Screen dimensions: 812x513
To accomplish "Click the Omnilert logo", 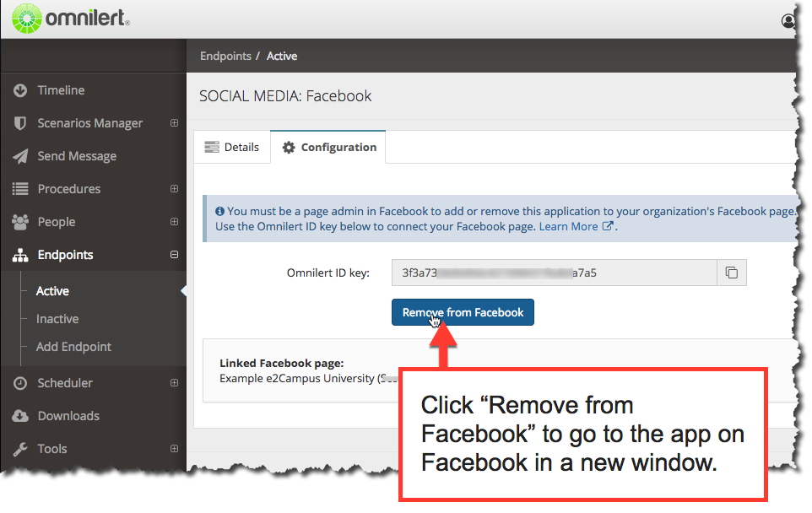I will click(x=70, y=19).
